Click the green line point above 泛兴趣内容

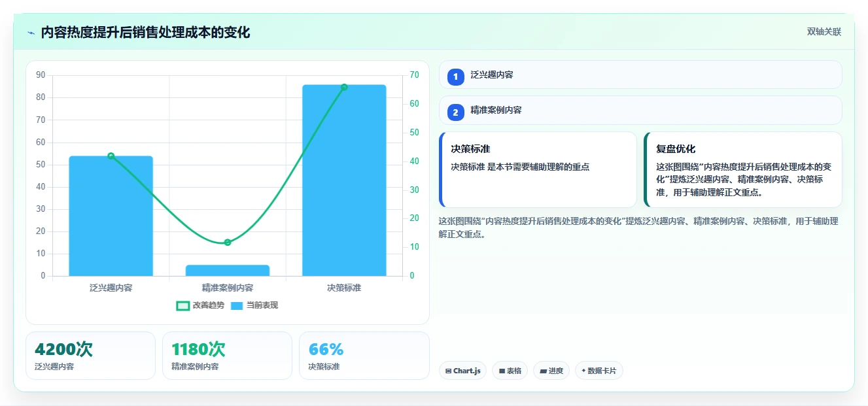click(x=111, y=156)
